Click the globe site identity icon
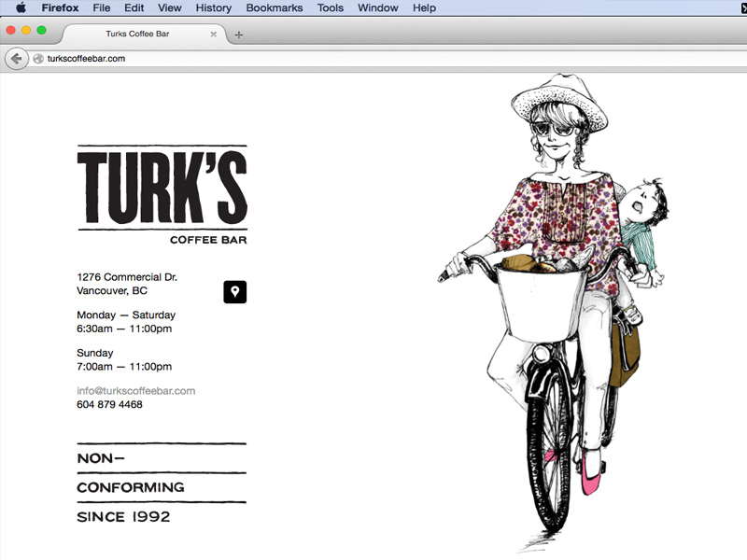The height and width of the screenshot is (560, 747). coord(38,59)
